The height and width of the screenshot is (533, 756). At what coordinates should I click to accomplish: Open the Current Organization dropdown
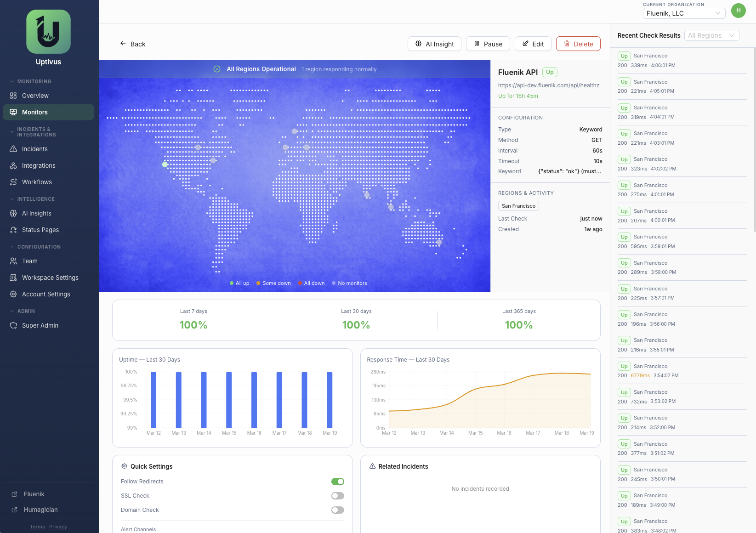tap(683, 13)
